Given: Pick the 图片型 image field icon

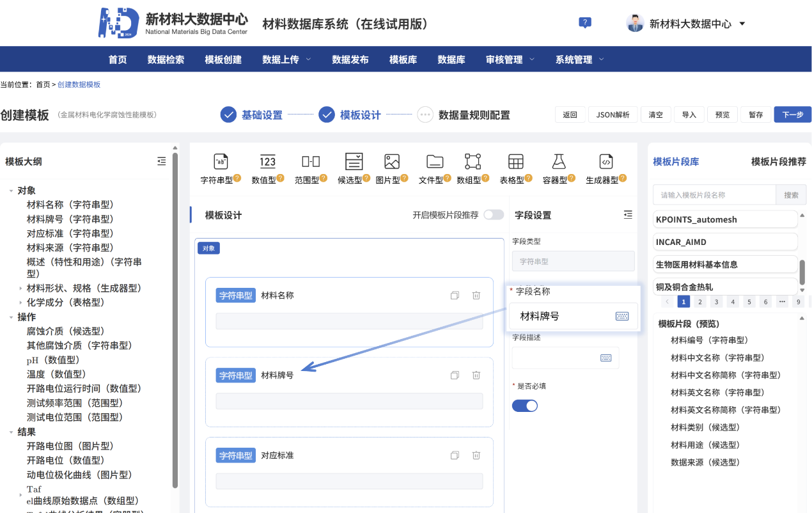Looking at the screenshot, I should click(x=391, y=162).
